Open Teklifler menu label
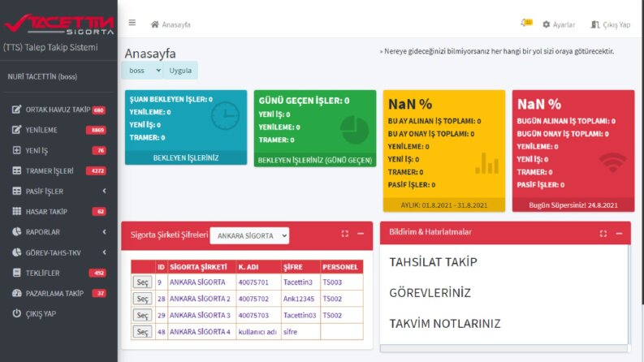644x362 pixels. 43,273
